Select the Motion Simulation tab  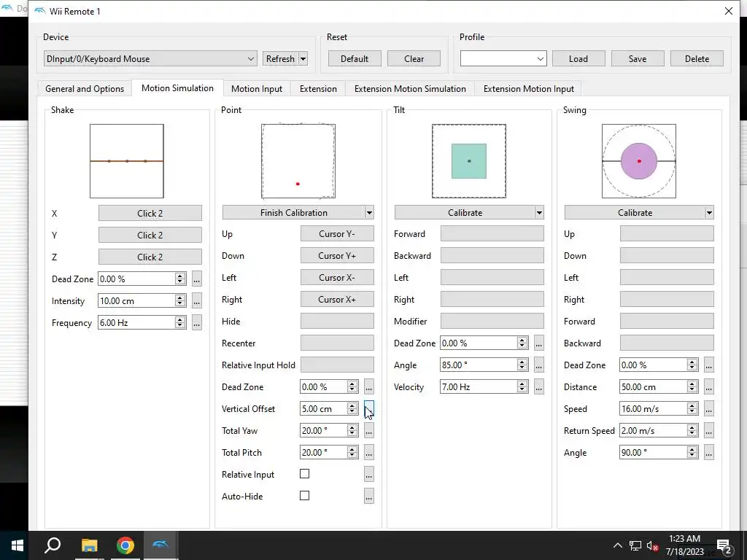pos(177,88)
